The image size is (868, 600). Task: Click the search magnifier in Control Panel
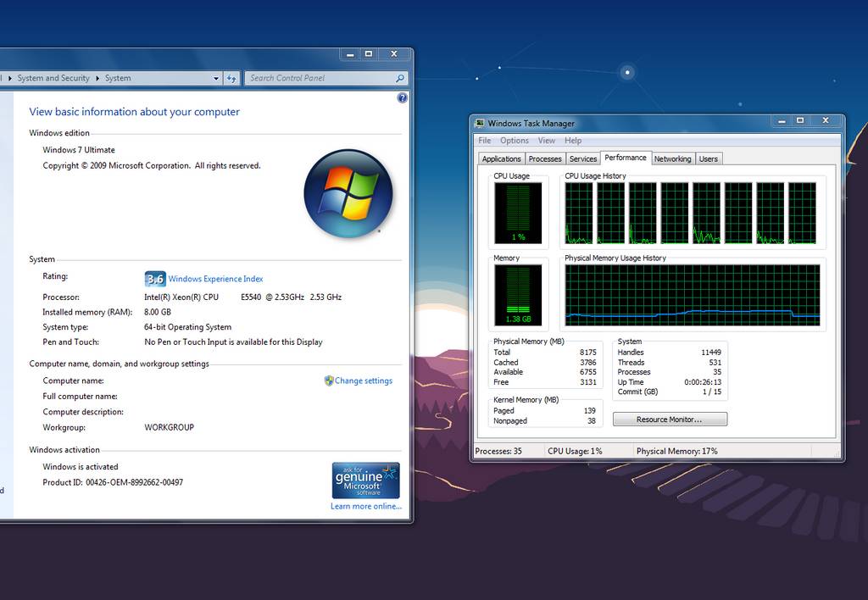[400, 79]
